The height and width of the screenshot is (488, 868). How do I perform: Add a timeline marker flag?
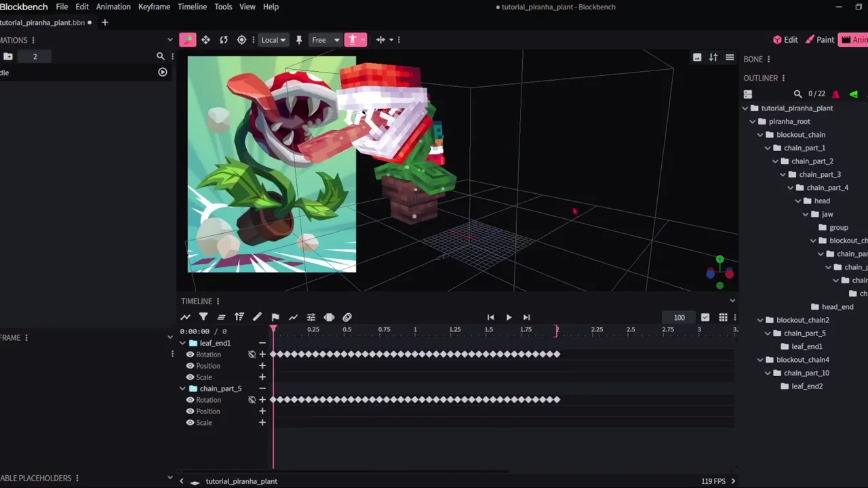point(275,317)
